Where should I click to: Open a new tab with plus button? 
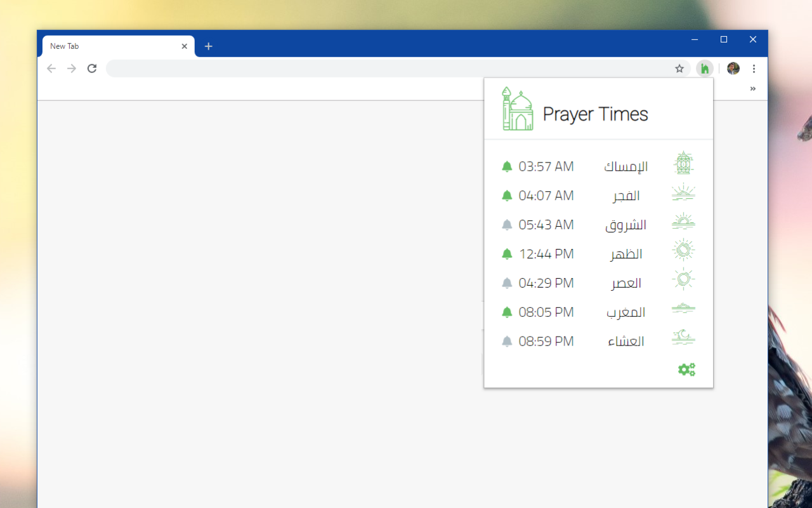pyautogui.click(x=208, y=46)
